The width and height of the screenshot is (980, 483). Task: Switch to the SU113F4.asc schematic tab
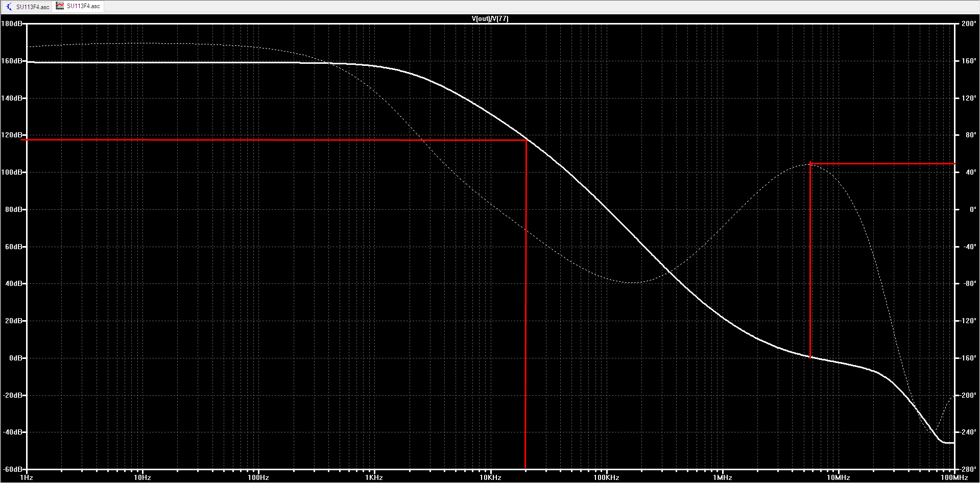click(x=28, y=7)
